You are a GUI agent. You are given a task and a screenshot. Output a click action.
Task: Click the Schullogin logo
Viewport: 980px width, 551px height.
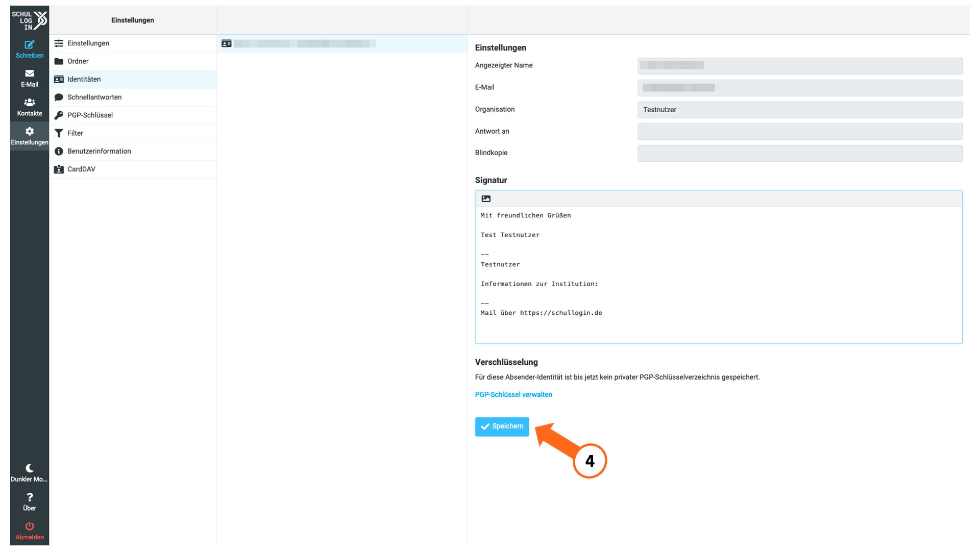[30, 20]
